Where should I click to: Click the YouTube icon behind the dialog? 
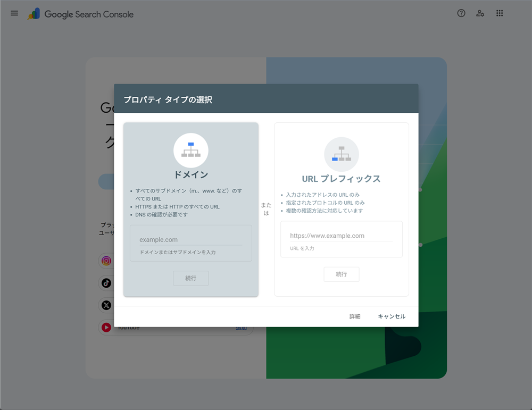[x=106, y=327]
